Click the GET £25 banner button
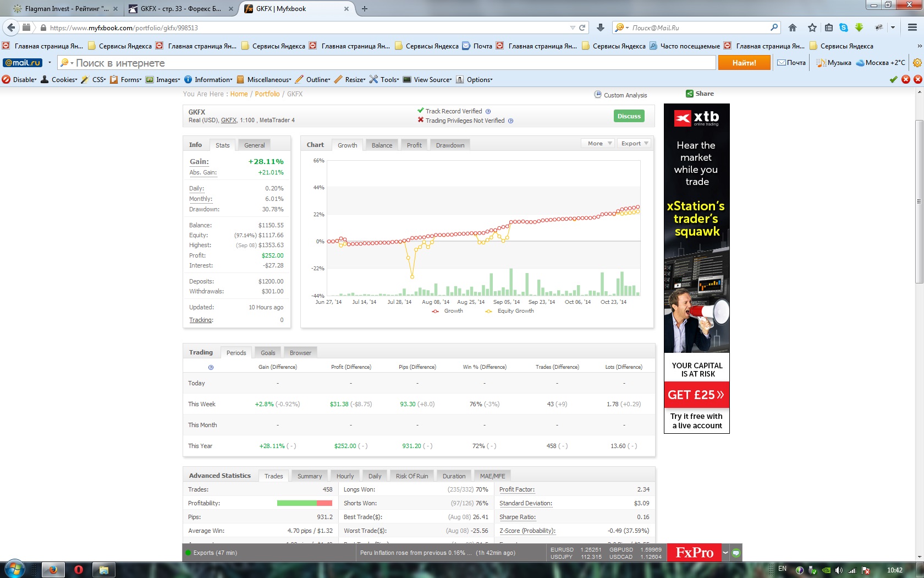 pyautogui.click(x=696, y=395)
